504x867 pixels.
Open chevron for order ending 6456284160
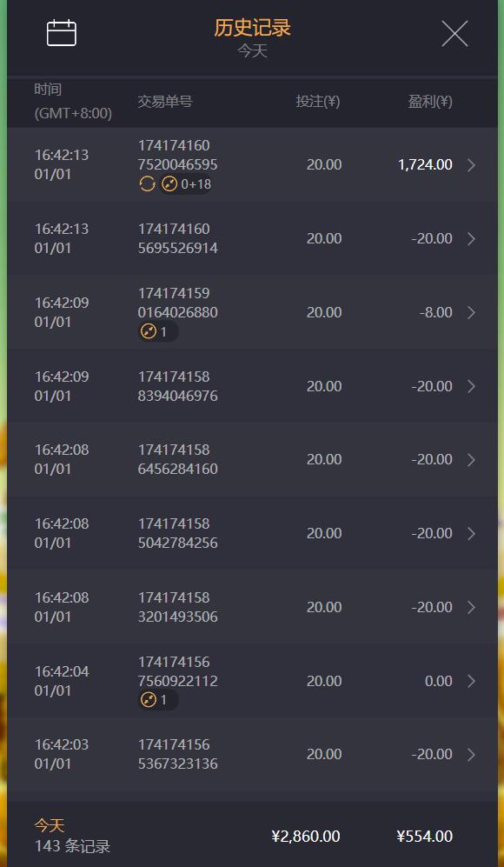point(471,459)
